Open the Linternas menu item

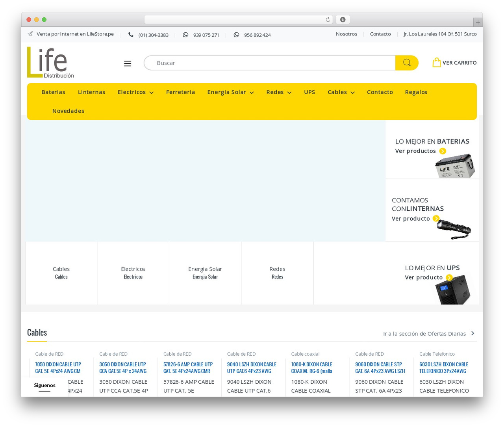click(x=92, y=92)
